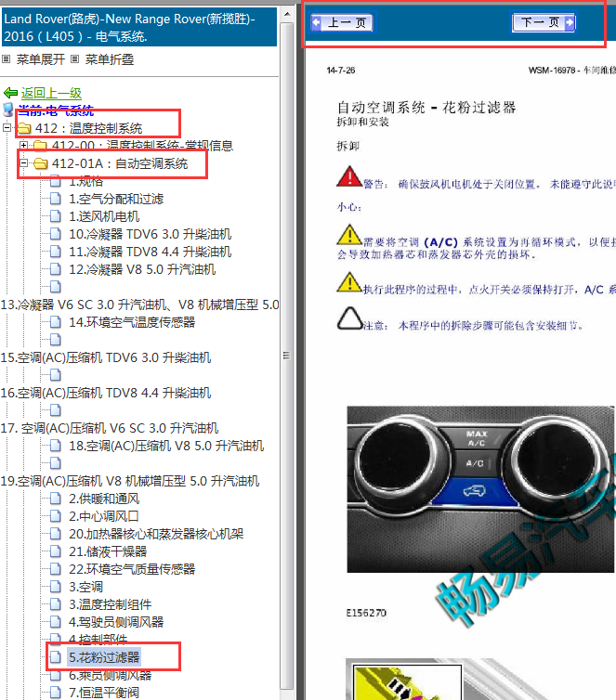Click page icon next to 11.冷凝器 TDV8
616x700 pixels.
56,252
